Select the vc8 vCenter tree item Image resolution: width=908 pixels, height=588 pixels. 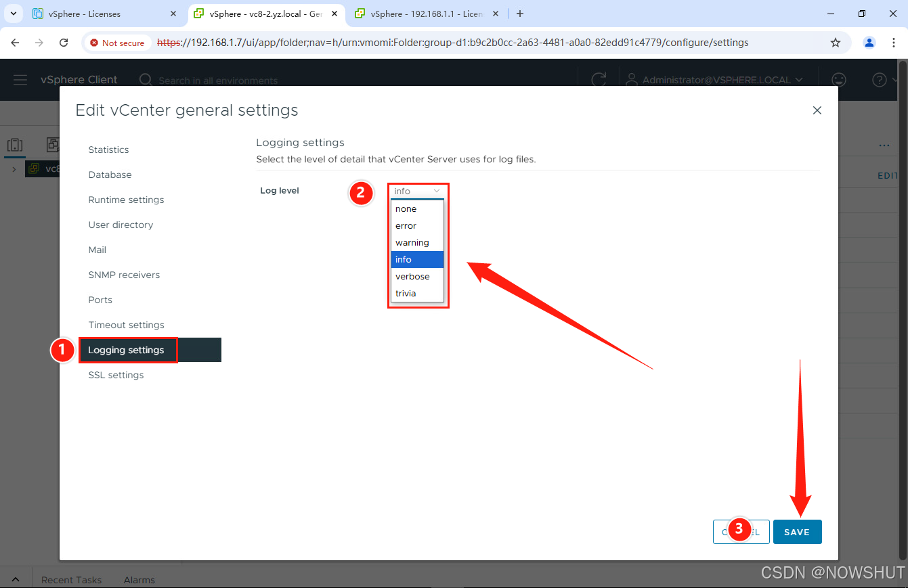click(43, 168)
